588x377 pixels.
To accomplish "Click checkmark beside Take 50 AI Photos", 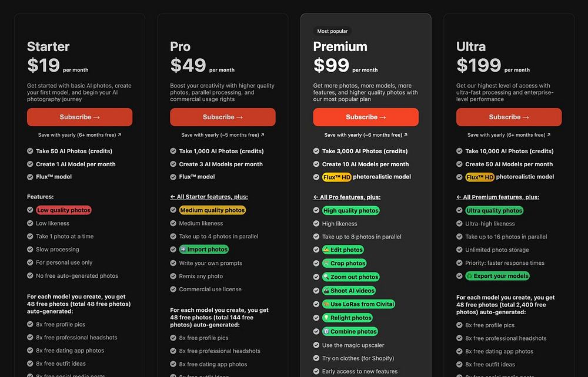I will [x=30, y=151].
